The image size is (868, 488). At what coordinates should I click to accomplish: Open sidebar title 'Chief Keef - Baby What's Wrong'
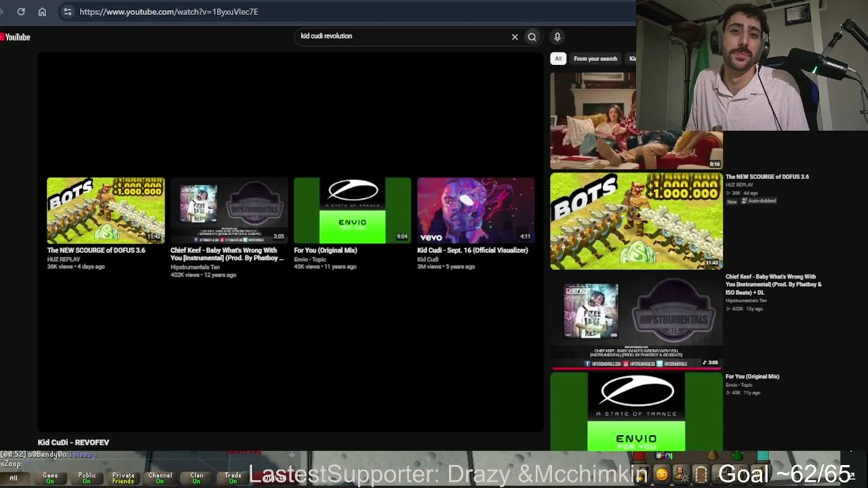click(x=774, y=285)
